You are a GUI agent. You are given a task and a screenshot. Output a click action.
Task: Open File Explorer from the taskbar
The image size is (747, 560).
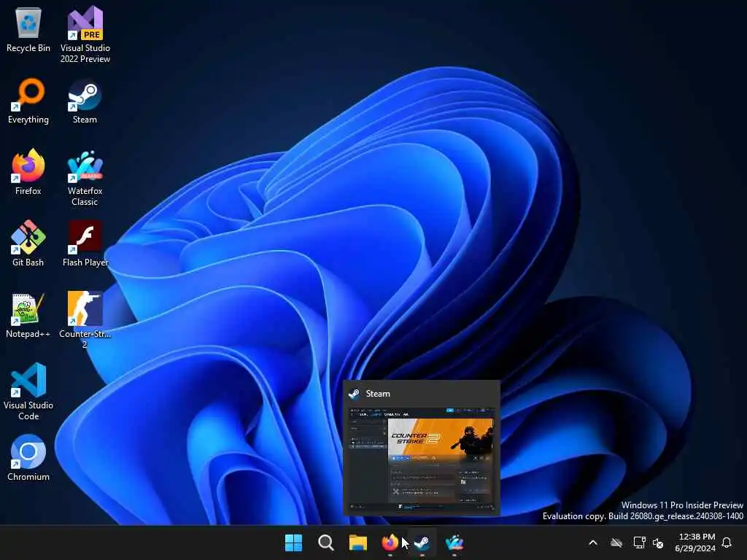(357, 542)
